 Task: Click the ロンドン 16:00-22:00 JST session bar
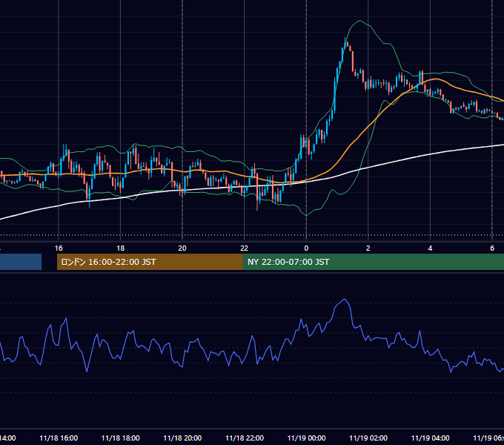[x=150, y=262]
